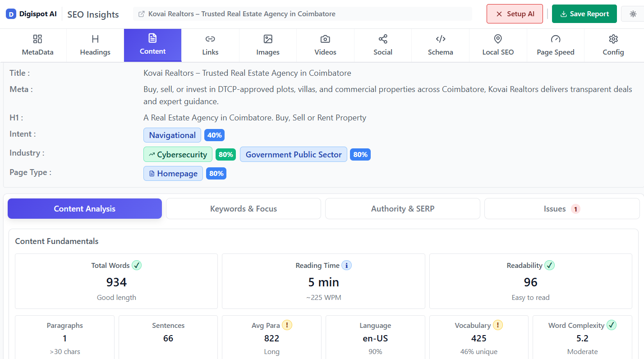
Task: Click the Reading Time value 5 min
Action: (x=324, y=282)
